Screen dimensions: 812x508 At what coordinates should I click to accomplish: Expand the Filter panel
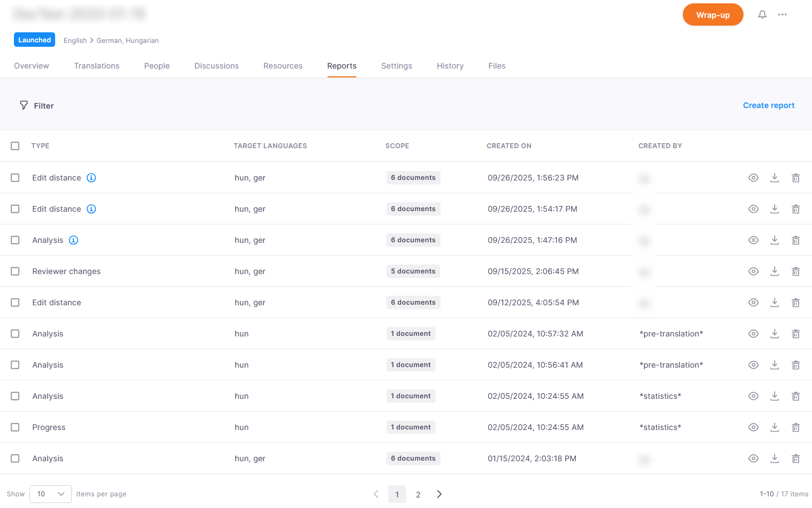37,106
